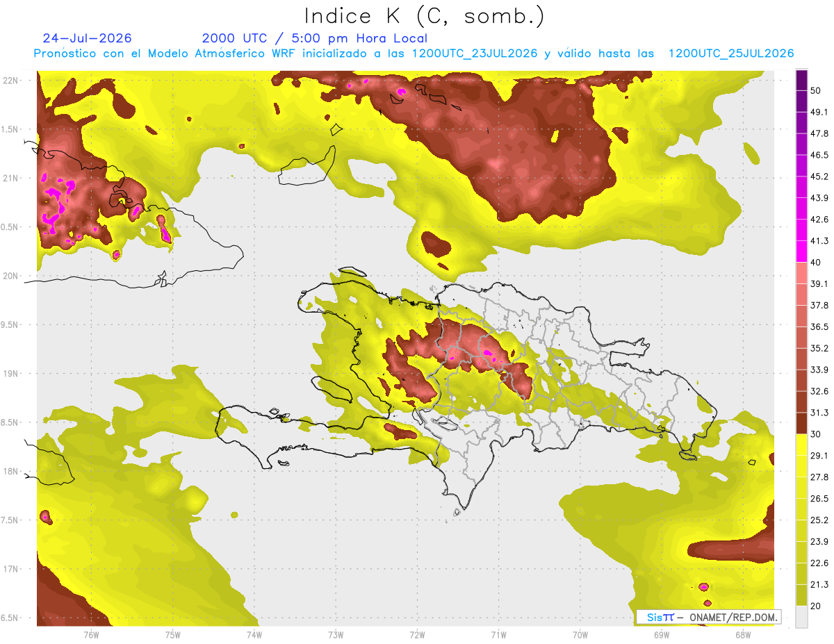
Task: Click the colorbar value "43.9"
Action: pyautogui.click(x=819, y=198)
